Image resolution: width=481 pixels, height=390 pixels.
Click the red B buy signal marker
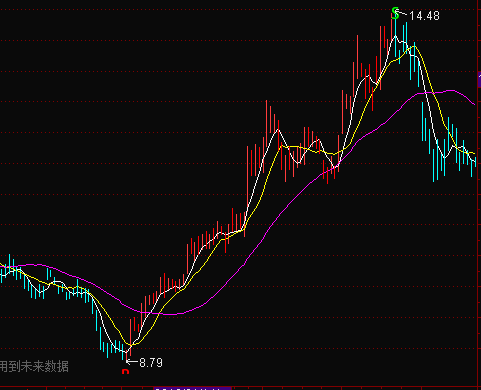pyautogui.click(x=125, y=371)
